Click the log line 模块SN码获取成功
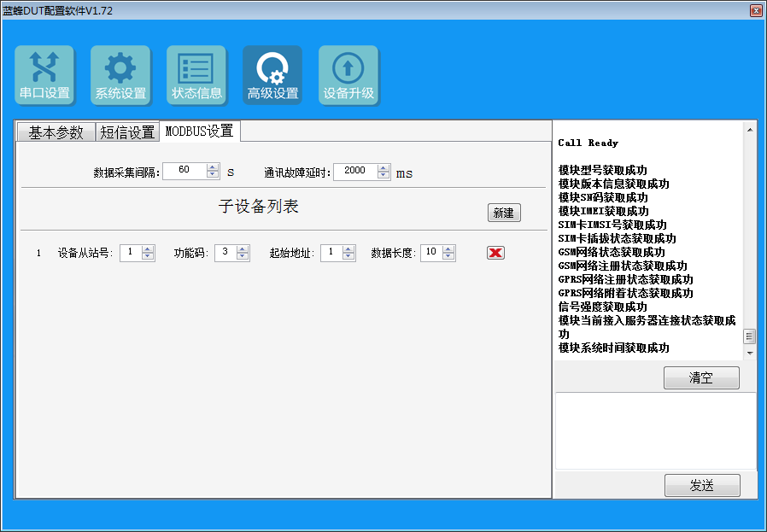767x532 pixels. pos(603,197)
